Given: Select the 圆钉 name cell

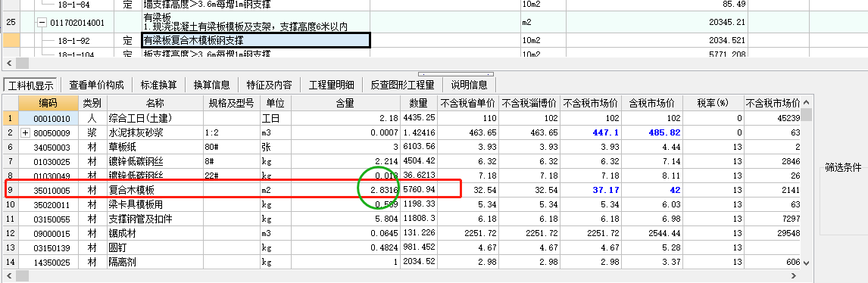Looking at the screenshot, I should pyautogui.click(x=155, y=247).
